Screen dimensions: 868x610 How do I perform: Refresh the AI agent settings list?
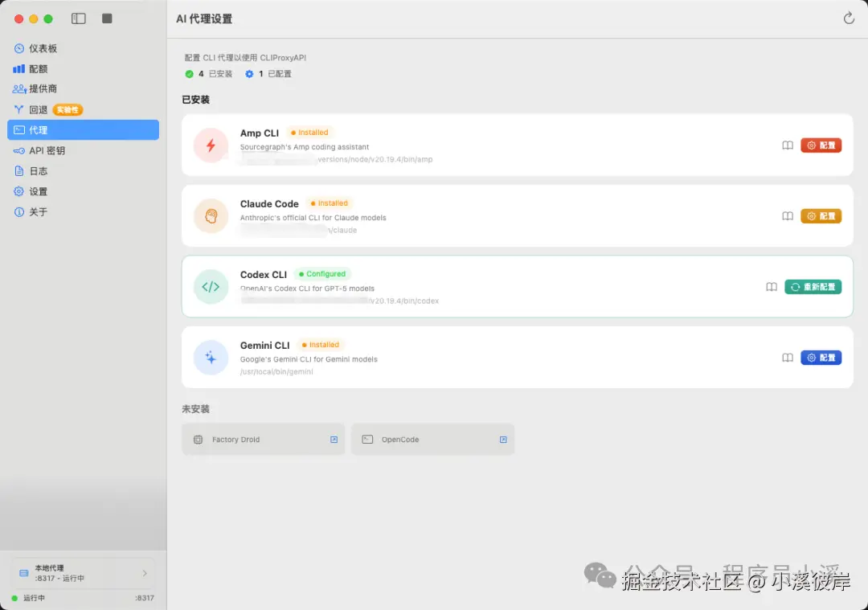tap(849, 18)
